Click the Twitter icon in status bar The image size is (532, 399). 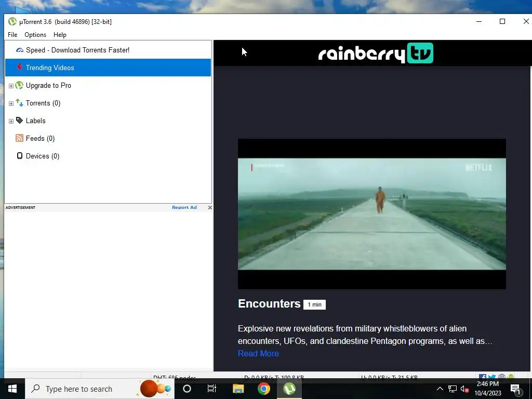(492, 377)
